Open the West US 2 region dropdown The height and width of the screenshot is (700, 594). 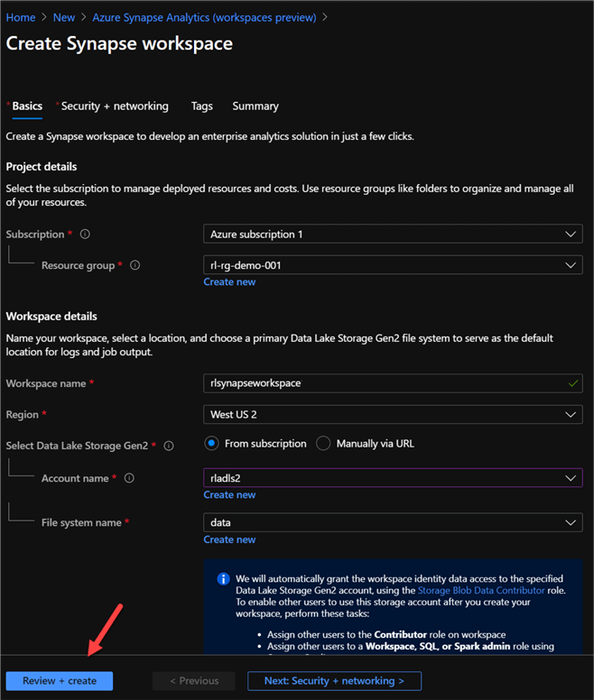coord(393,414)
